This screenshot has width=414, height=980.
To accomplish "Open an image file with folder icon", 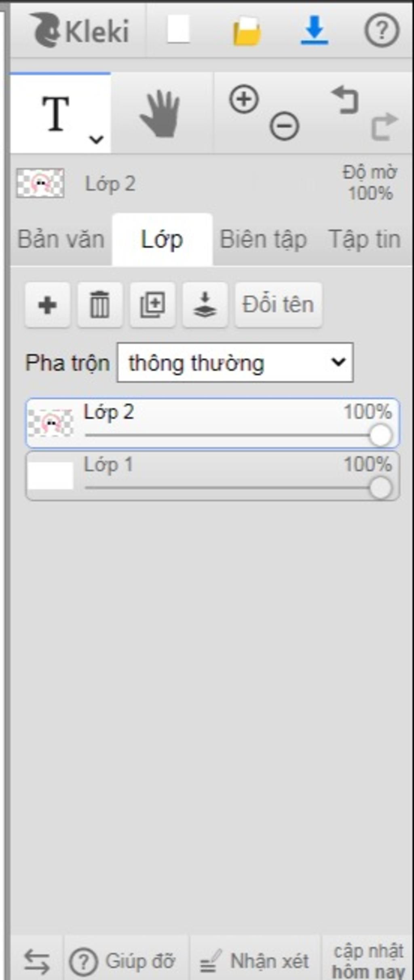I will pyautogui.click(x=247, y=31).
